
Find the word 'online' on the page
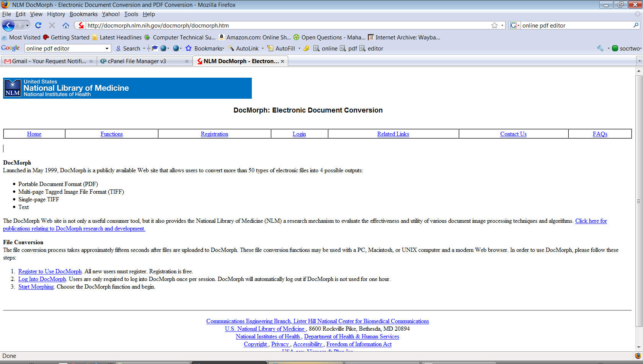pyautogui.click(x=326, y=48)
